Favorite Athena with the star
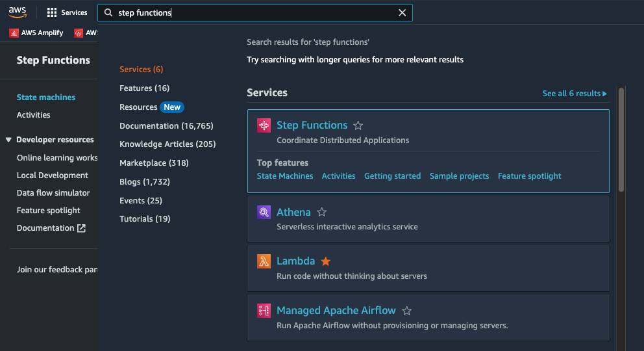This screenshot has height=351, width=644. click(321, 212)
